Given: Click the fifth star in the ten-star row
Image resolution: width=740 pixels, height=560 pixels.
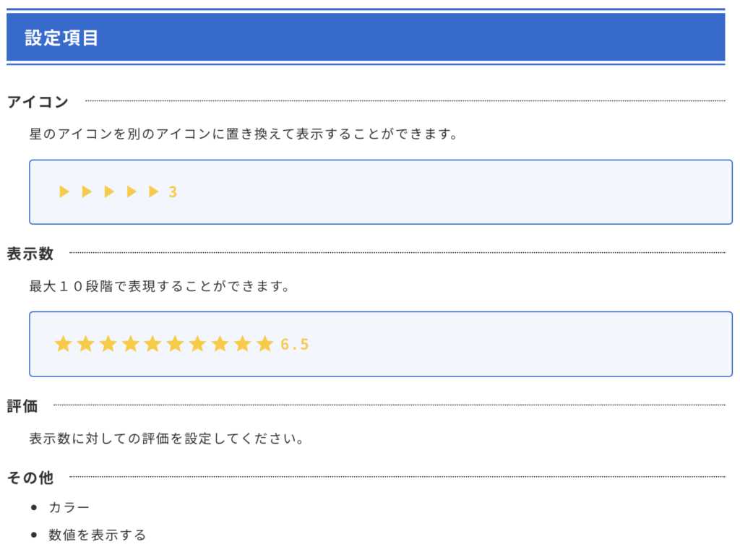Looking at the screenshot, I should point(153,344).
